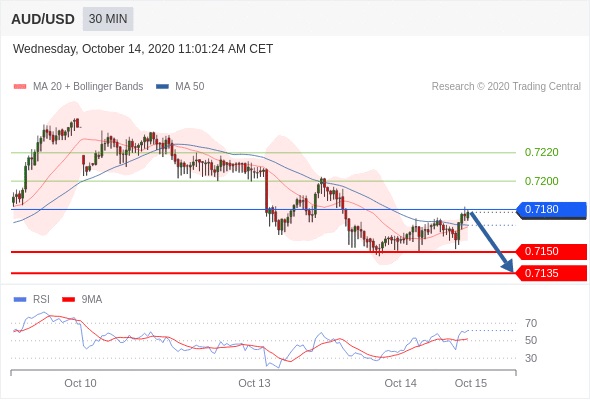Click the 9MA red legend swatch
This screenshot has height=400, width=590.
tap(68, 300)
